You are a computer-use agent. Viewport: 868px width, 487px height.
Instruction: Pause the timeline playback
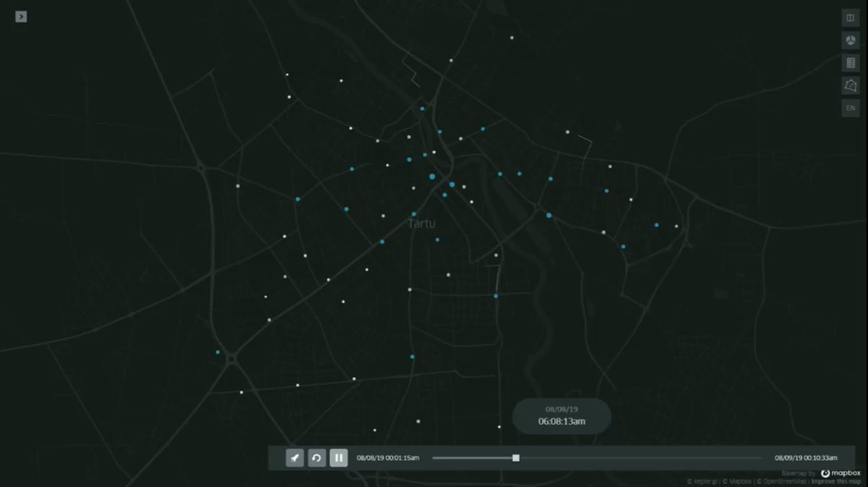coord(339,458)
